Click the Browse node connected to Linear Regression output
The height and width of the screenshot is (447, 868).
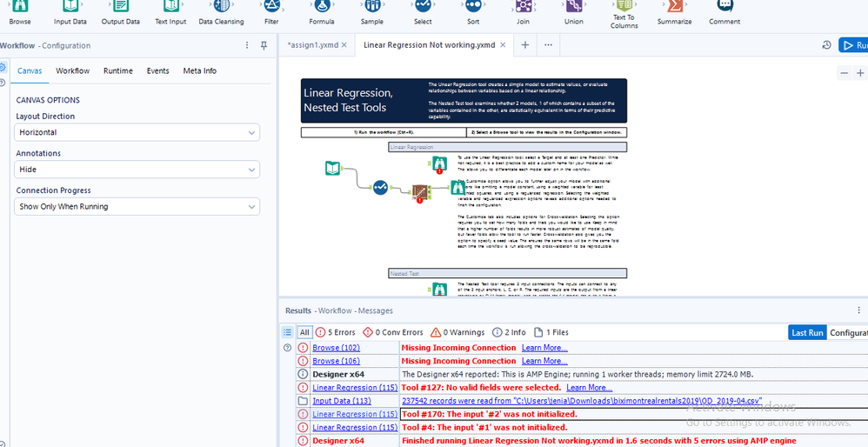(457, 189)
